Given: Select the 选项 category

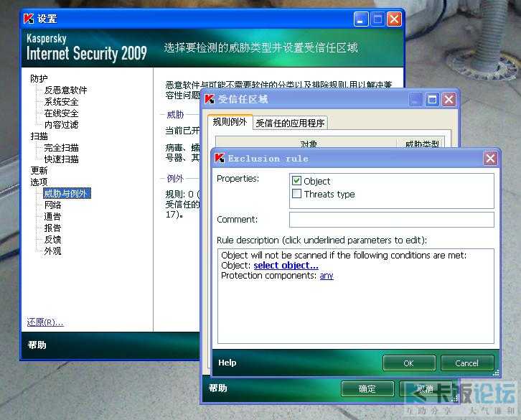Looking at the screenshot, I should coord(39,182).
